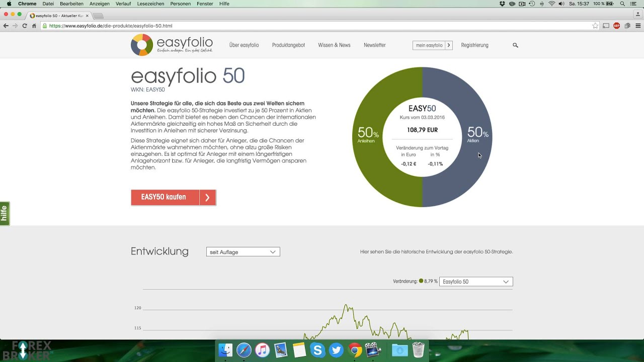This screenshot has width=644, height=362.
Task: Open the Hilfe menu in the menu bar
Action: tap(224, 4)
